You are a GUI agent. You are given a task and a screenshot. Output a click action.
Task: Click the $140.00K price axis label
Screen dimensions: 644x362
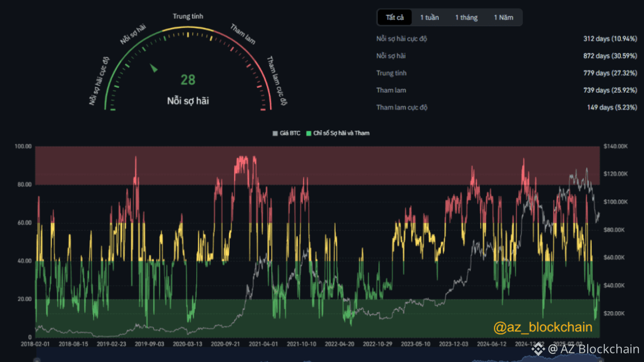click(617, 146)
